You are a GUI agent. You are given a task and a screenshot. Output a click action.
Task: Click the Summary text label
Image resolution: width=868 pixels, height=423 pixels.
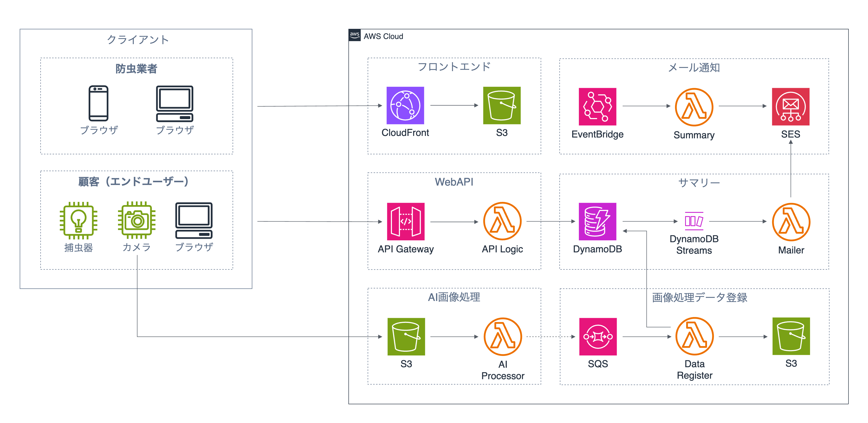(x=694, y=135)
